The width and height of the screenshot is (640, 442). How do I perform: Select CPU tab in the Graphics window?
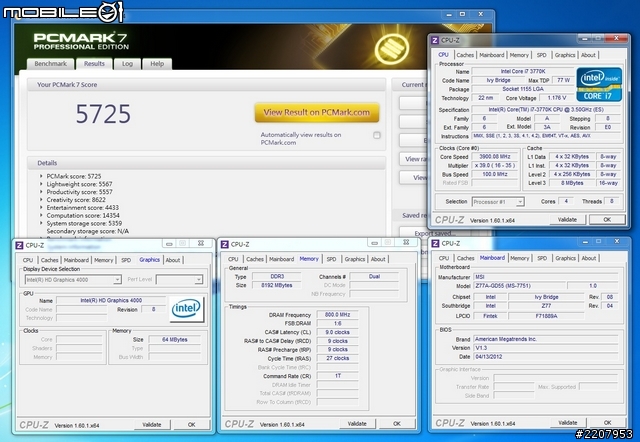click(x=28, y=260)
